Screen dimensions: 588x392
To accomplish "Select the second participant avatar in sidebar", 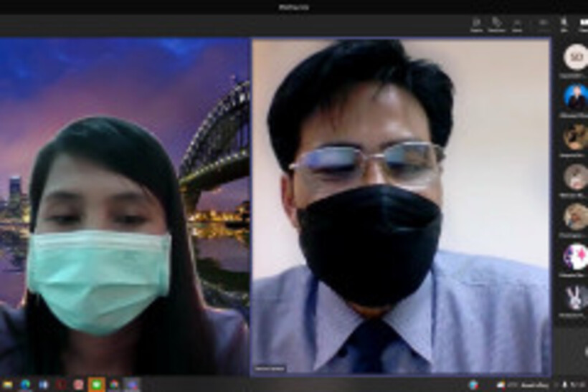I will (x=575, y=96).
